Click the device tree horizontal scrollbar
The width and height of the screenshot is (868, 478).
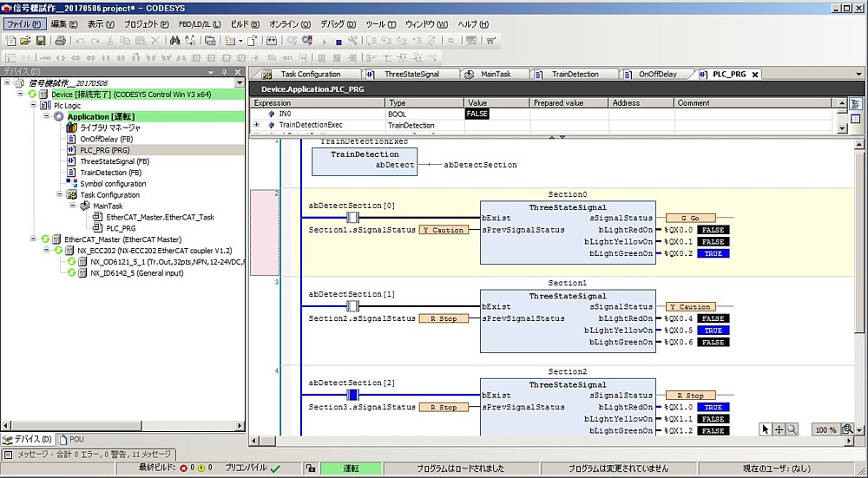click(122, 426)
